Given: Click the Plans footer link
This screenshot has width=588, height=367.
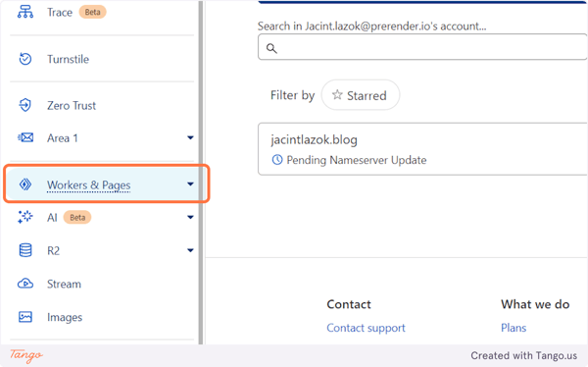Looking at the screenshot, I should pos(514,328).
